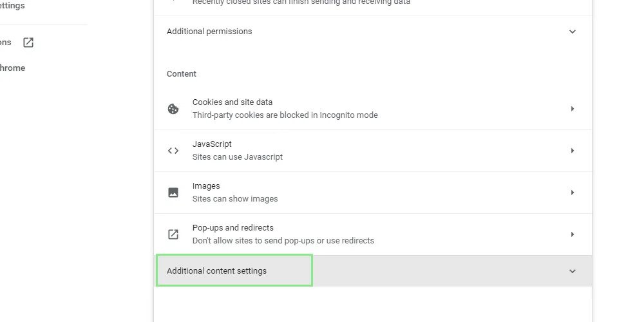The image size is (644, 322).
Task: Expand Additional permissions using its chevron
Action: [x=572, y=32]
